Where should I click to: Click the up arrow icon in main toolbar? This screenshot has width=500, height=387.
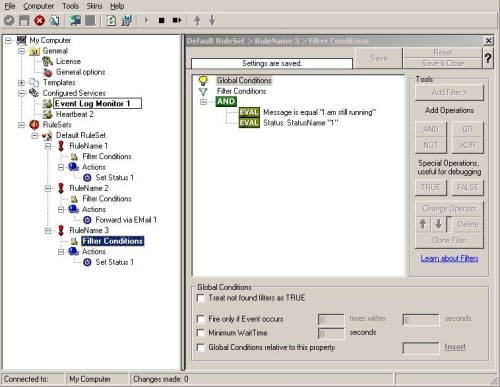pos(197,21)
